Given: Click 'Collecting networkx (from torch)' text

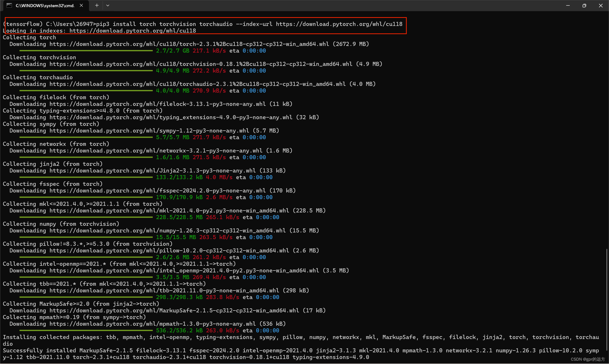Looking at the screenshot, I should click(x=56, y=144).
